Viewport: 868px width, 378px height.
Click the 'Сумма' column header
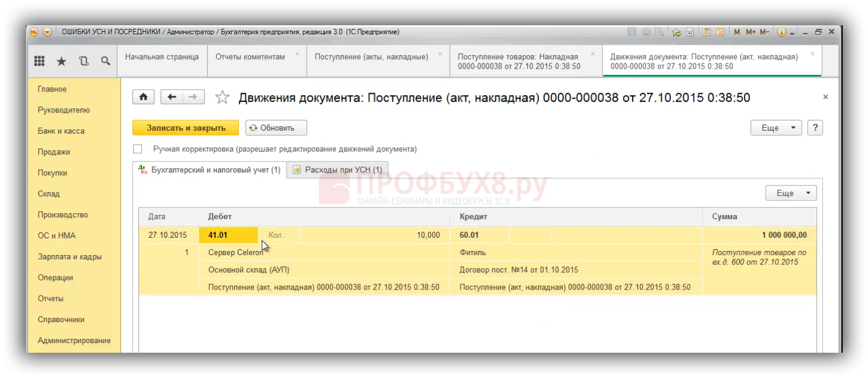[760, 217]
